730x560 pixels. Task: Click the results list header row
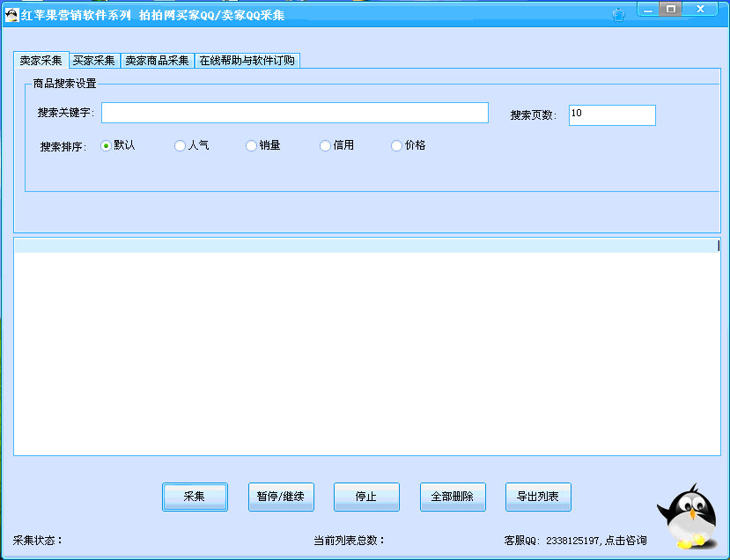pyautogui.click(x=367, y=246)
